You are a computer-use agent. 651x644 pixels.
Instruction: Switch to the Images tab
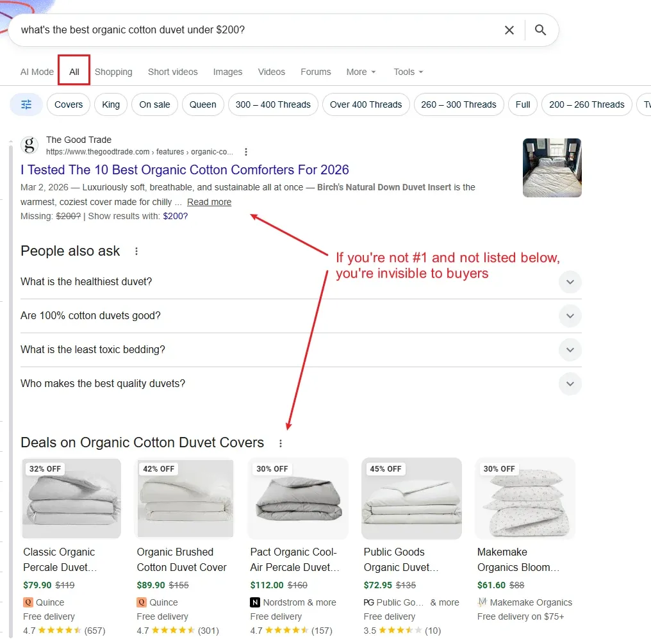click(227, 72)
